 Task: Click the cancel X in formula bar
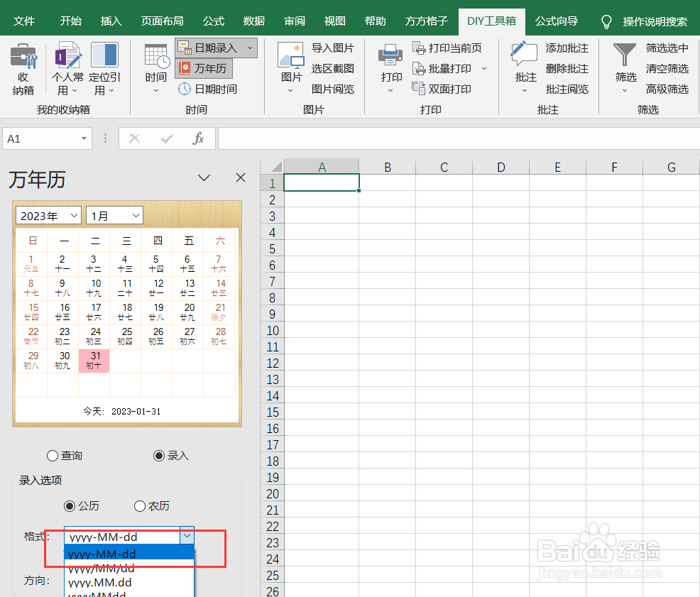pyautogui.click(x=134, y=139)
